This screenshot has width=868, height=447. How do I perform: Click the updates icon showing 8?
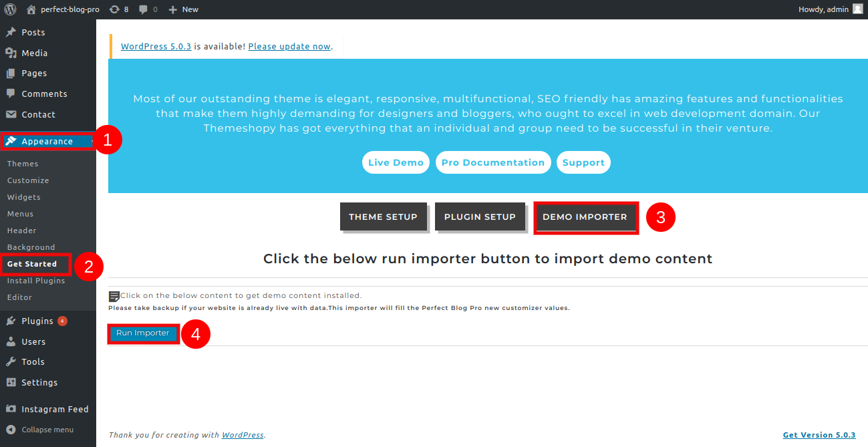click(x=114, y=9)
